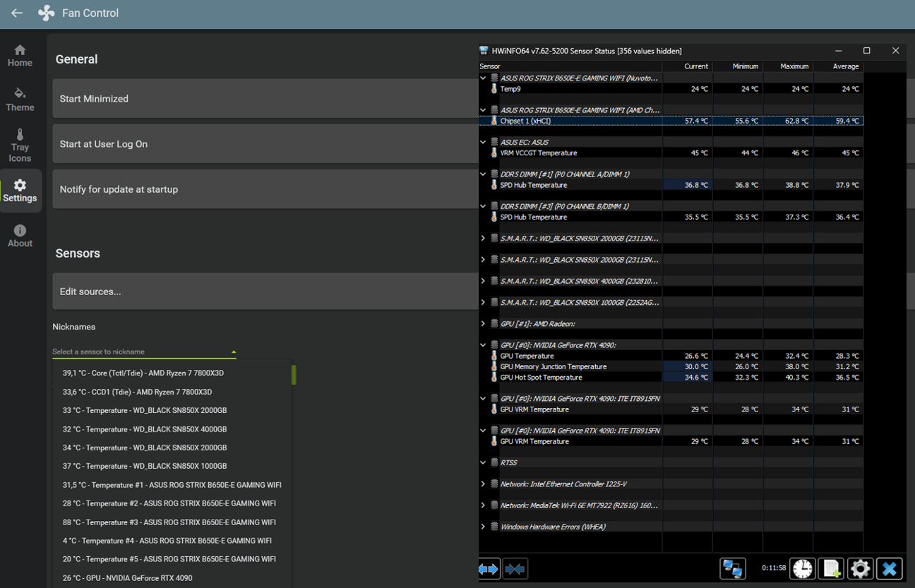
Task: Expand S.M.A.R.T. WD_BLACK SN850X 4000GB group
Action: click(x=483, y=281)
